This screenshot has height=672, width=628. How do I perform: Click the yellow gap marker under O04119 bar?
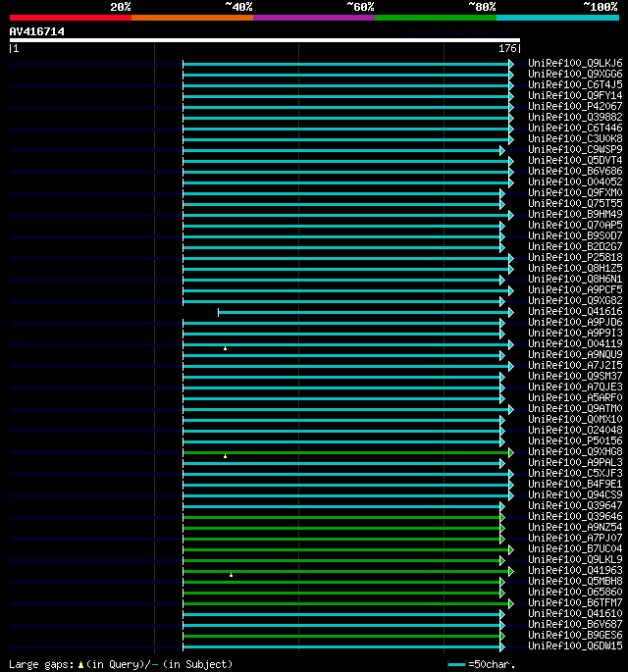[x=225, y=348]
